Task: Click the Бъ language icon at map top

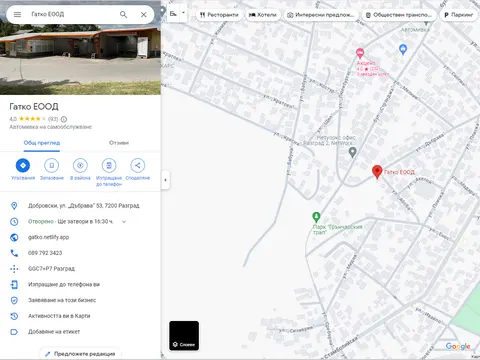Action: point(173,13)
